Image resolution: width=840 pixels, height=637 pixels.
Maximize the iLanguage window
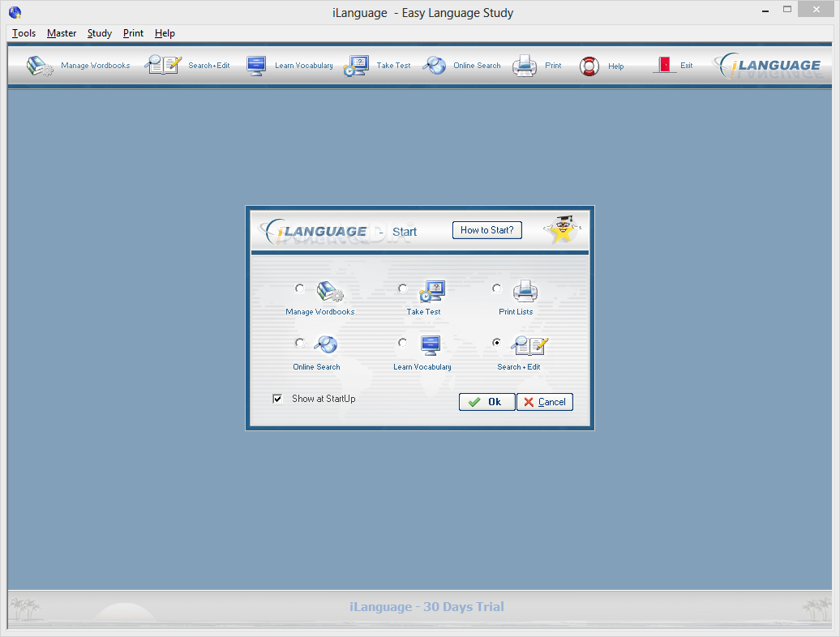(787, 9)
